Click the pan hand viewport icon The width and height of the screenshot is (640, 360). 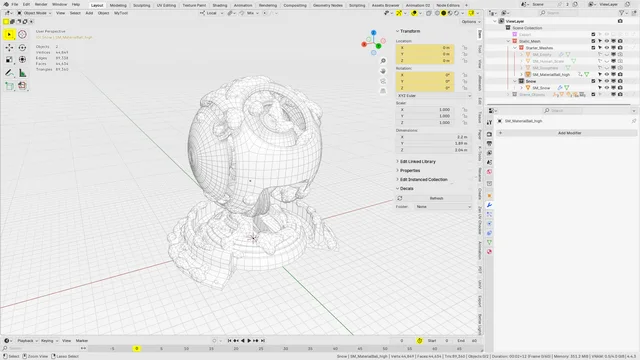(x=383, y=71)
